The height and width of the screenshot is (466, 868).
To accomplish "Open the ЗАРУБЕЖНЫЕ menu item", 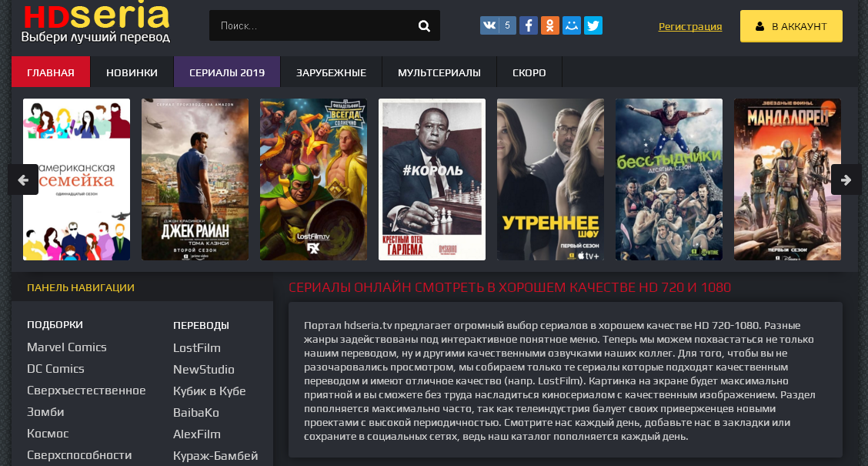I will (x=331, y=72).
